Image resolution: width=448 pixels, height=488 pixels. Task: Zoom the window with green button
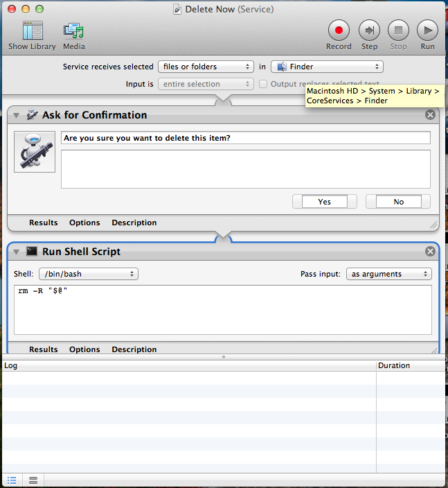click(39, 9)
